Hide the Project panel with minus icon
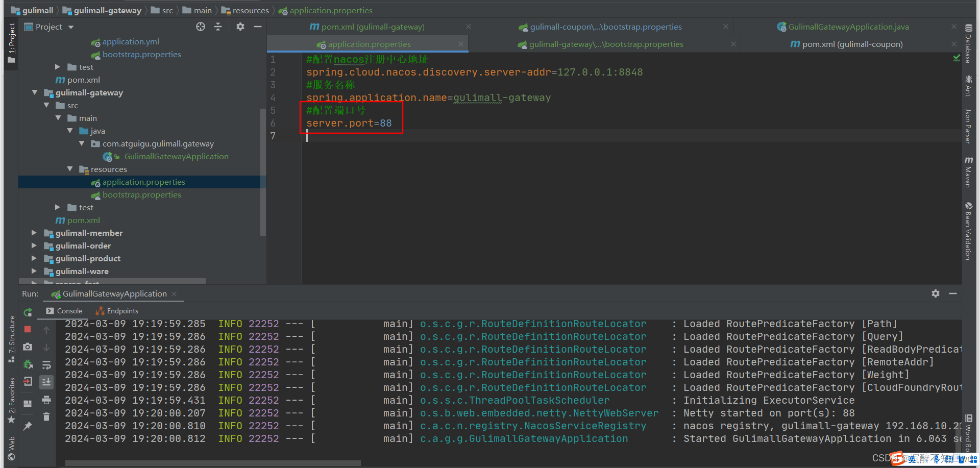The width and height of the screenshot is (980, 468). point(258,27)
